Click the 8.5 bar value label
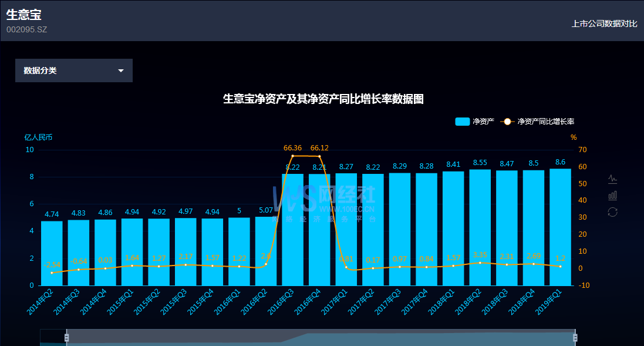Viewport: 644px width, 346px height. tap(534, 163)
